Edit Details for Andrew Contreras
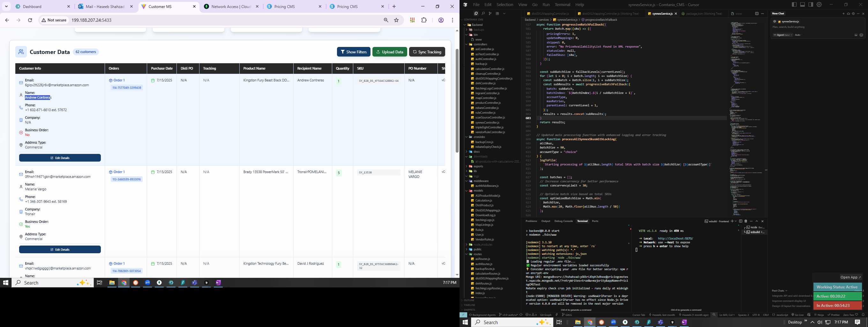Viewport: 868px width, 327px height. [60, 158]
